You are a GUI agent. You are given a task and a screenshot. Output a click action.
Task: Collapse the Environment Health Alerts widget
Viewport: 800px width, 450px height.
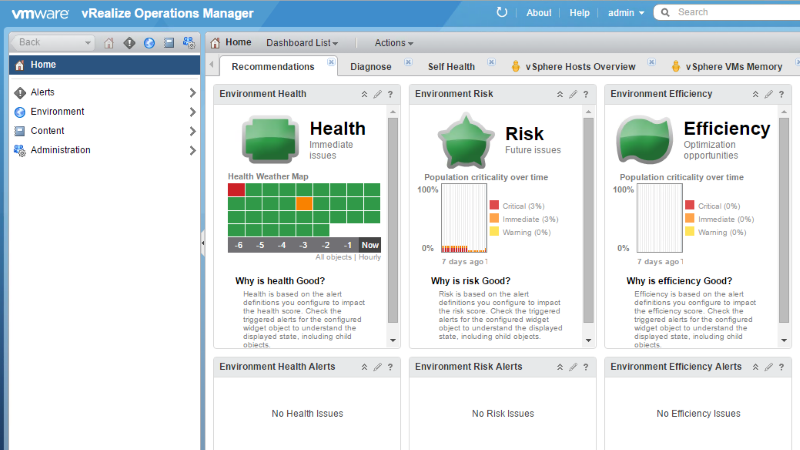364,367
